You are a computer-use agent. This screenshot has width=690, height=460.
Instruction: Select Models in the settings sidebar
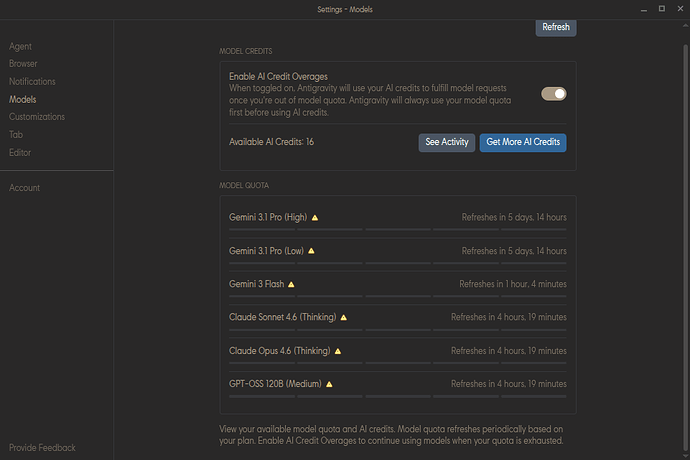point(23,100)
